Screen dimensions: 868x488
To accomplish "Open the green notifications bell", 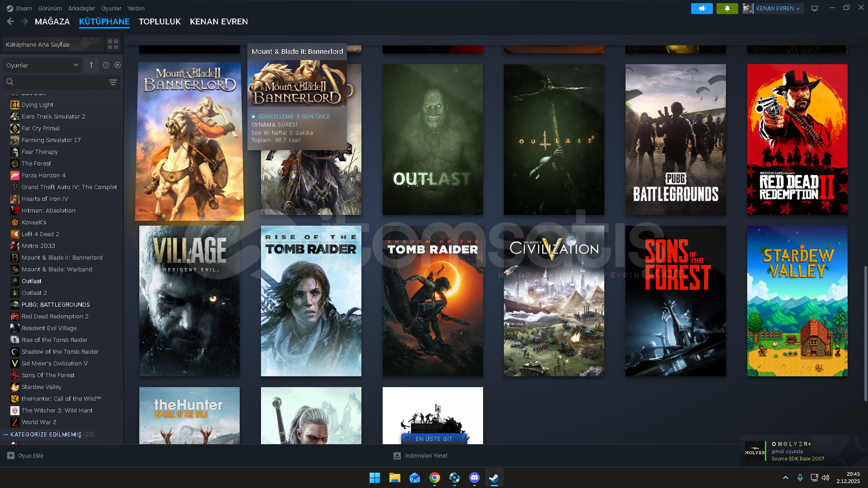I will point(727,9).
